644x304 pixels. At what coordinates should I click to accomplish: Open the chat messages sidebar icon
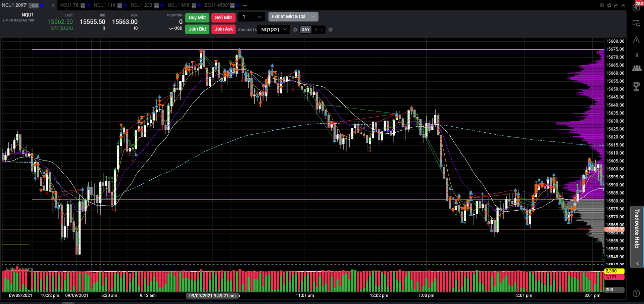pyautogui.click(x=636, y=23)
